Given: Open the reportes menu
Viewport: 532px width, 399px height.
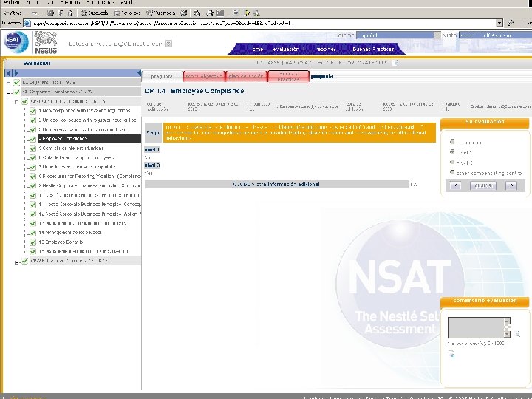Looking at the screenshot, I should 326,50.
